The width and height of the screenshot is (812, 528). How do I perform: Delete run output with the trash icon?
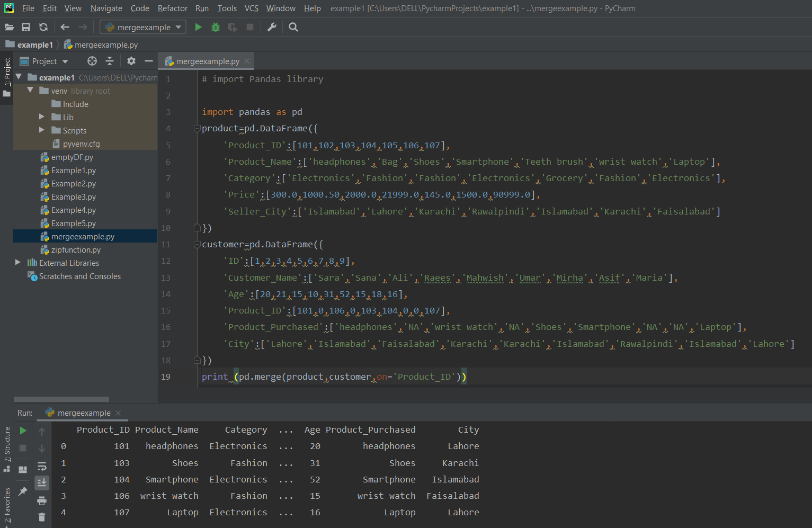tap(42, 517)
